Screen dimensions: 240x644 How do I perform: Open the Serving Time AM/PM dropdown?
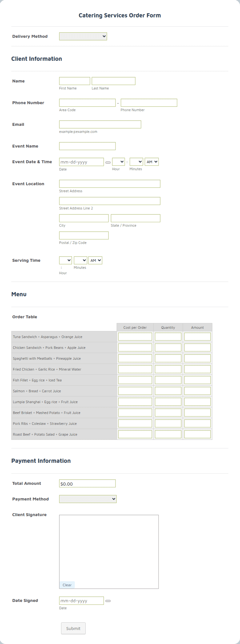pos(95,260)
